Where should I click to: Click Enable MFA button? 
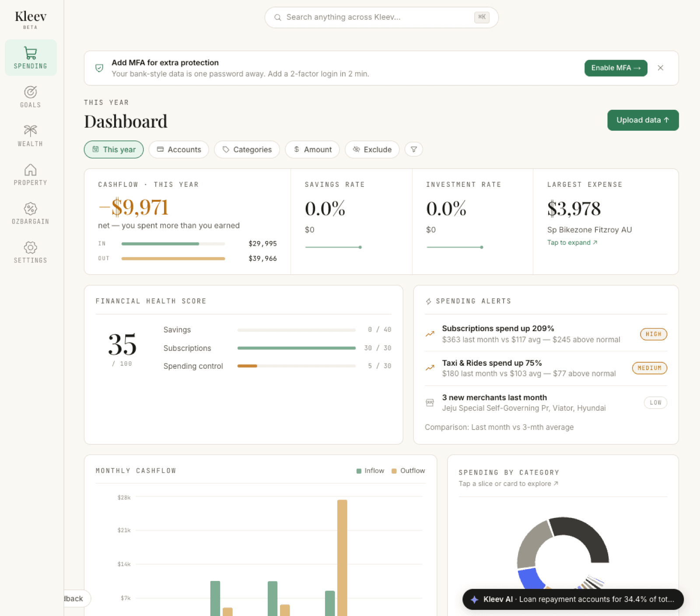pyautogui.click(x=616, y=68)
